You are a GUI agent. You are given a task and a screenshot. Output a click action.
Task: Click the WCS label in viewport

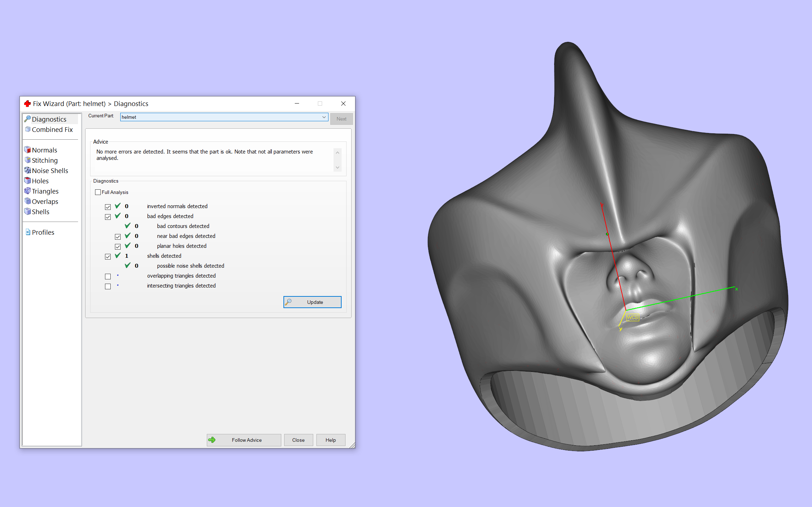point(632,317)
